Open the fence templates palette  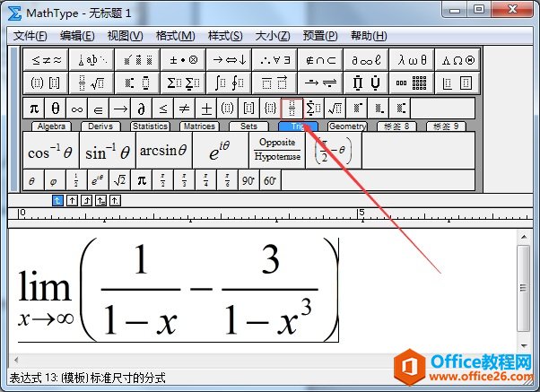click(46, 83)
